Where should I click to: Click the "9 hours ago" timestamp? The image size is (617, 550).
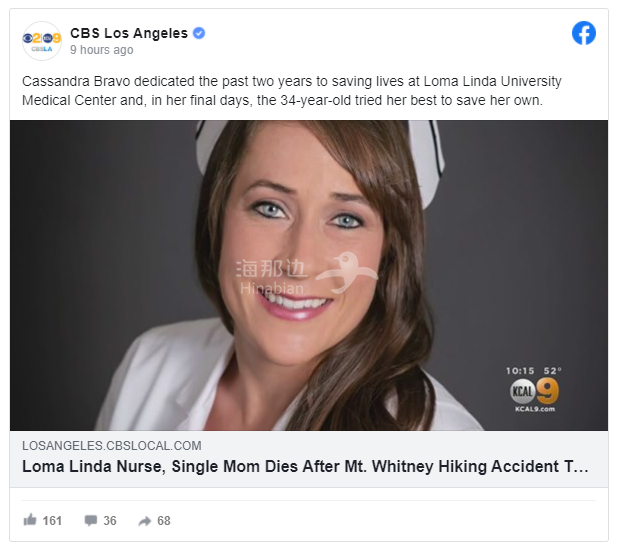pos(101,50)
